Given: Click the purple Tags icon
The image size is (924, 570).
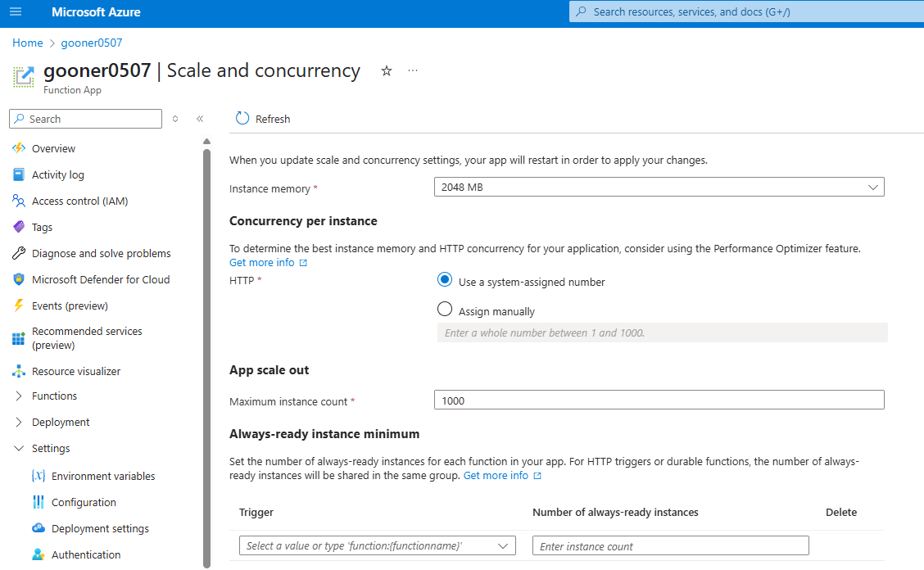Looking at the screenshot, I should 19,227.
